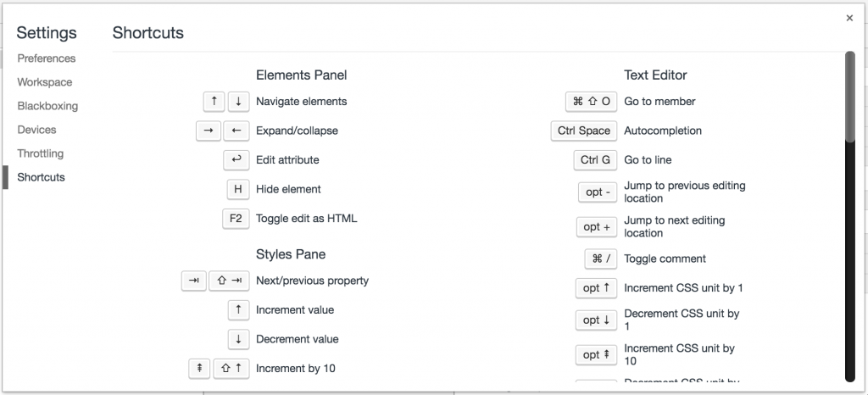Go to the Throttling settings tab

point(40,153)
